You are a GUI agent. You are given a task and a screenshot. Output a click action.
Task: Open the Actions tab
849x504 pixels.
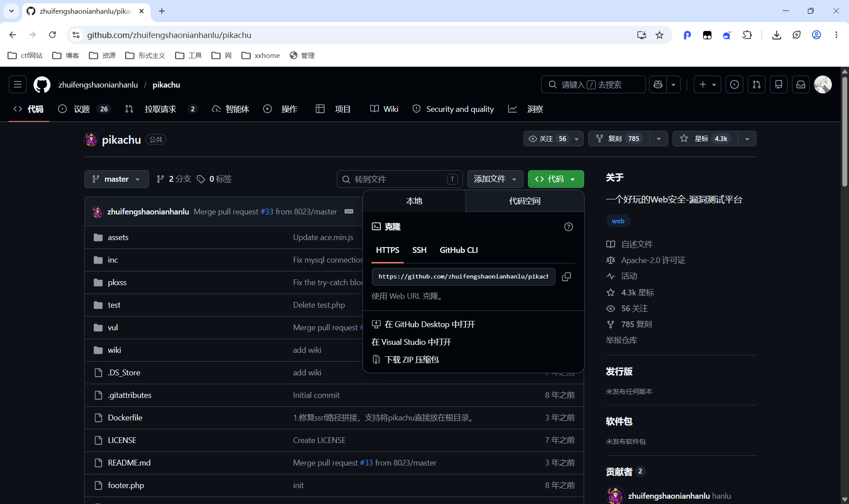280,109
